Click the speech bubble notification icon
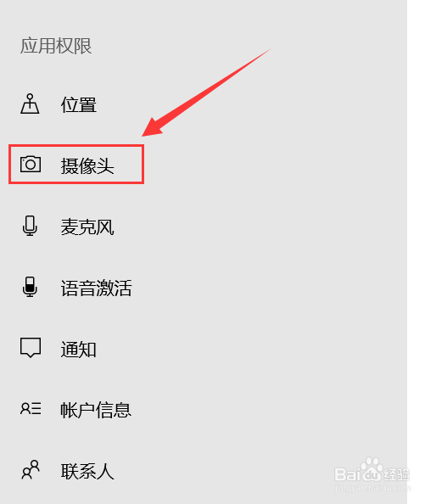Viewport: 436px width, 504px height. pyautogui.click(x=31, y=348)
